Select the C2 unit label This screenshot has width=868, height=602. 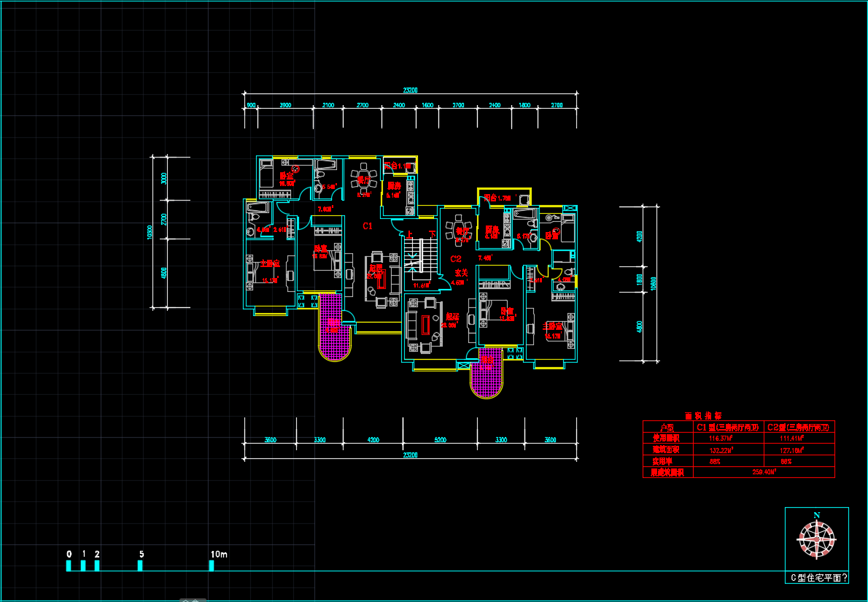[456, 258]
